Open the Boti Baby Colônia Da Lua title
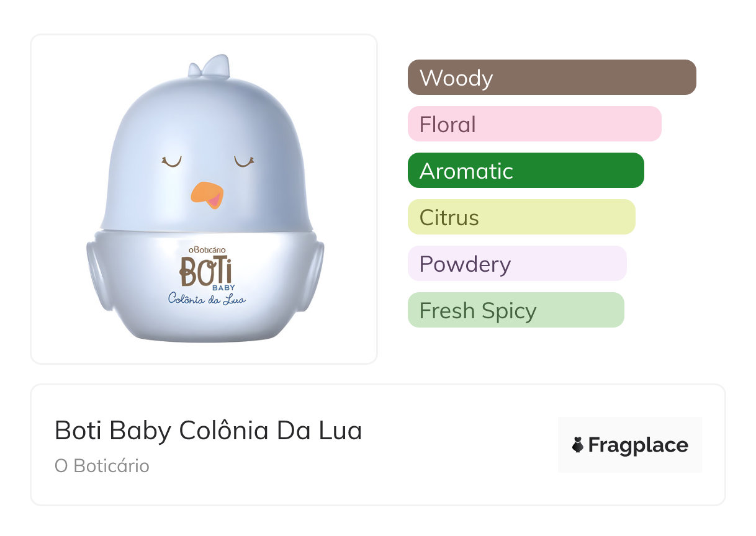This screenshot has height=536, width=756. 208,430
